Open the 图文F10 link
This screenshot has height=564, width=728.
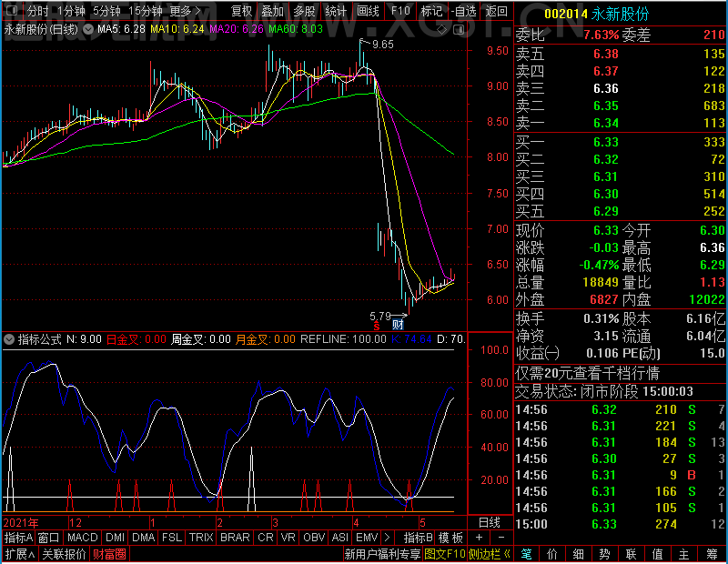(x=445, y=554)
